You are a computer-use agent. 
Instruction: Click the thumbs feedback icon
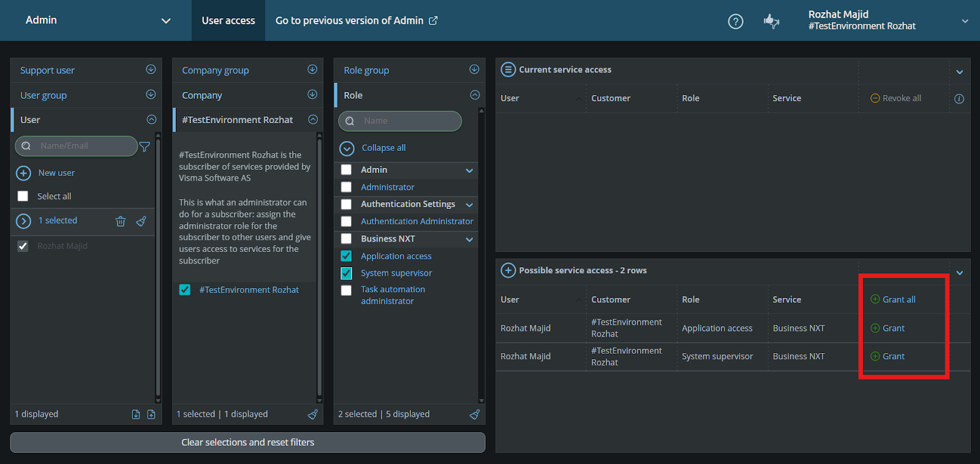pos(772,21)
